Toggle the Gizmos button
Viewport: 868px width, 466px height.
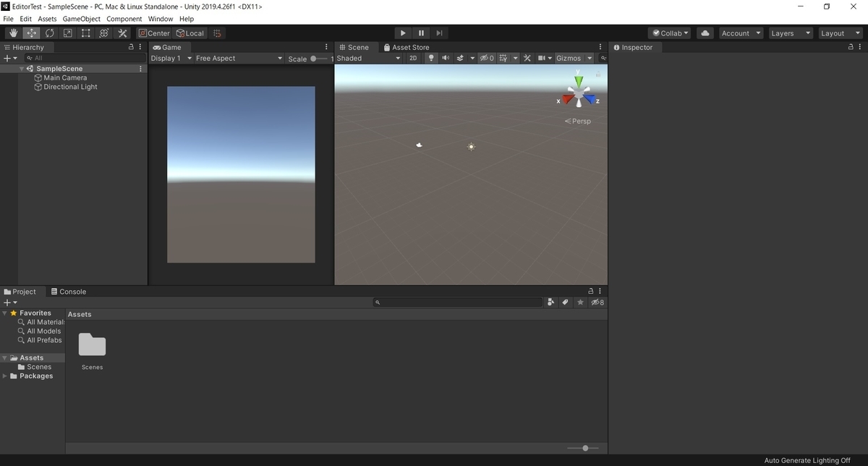pos(569,58)
